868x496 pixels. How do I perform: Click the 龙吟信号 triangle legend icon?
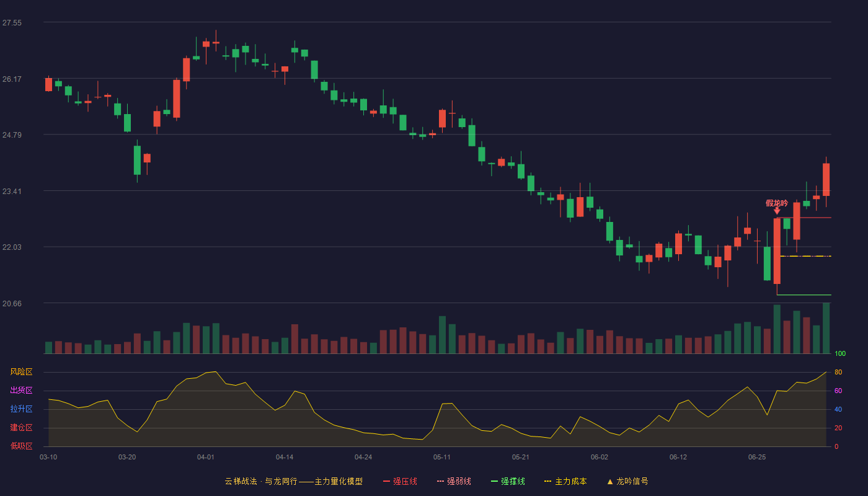click(x=610, y=482)
